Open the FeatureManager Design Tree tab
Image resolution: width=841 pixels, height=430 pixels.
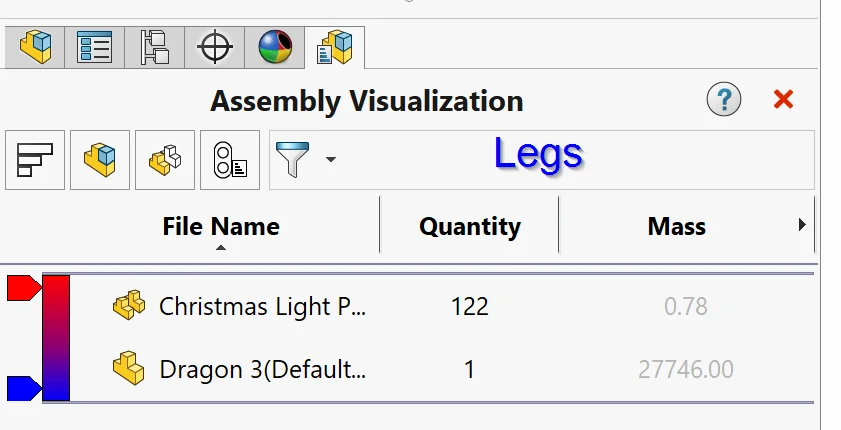[35, 47]
